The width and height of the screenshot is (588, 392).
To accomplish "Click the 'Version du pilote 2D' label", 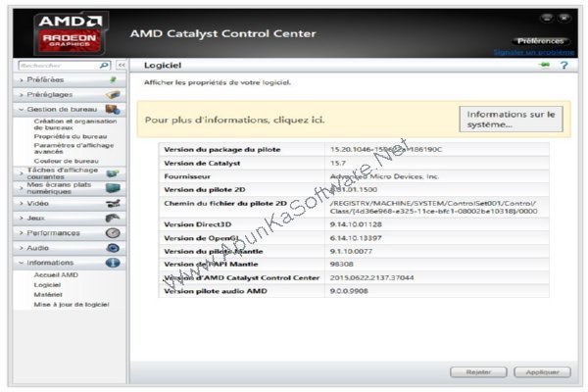I will [x=205, y=190].
